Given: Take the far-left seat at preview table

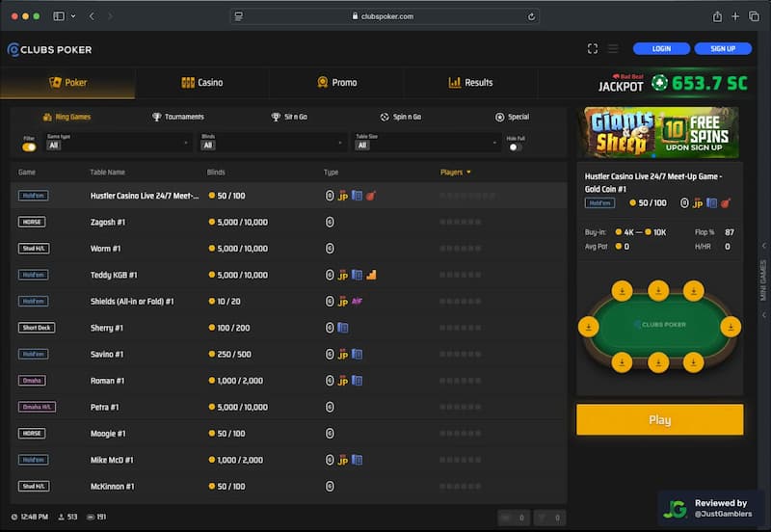Looking at the screenshot, I should 589,327.
